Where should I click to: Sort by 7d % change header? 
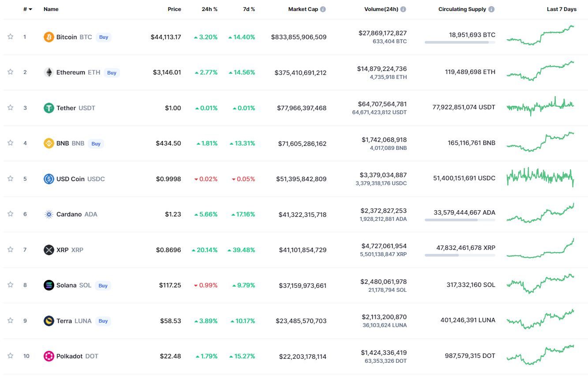pyautogui.click(x=249, y=9)
